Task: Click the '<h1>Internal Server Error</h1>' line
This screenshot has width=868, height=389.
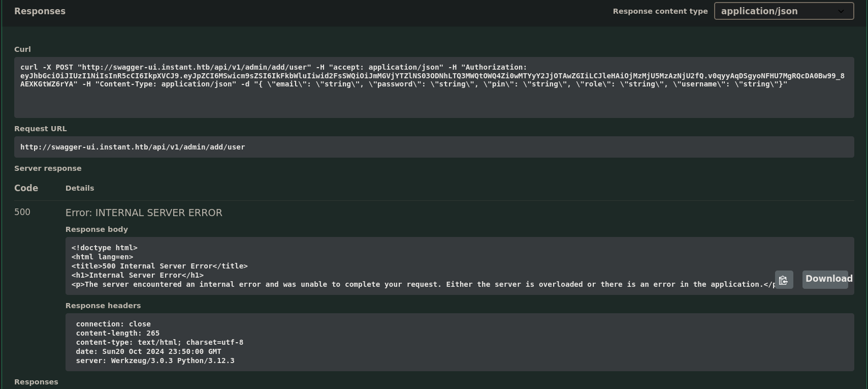Action: 138,275
